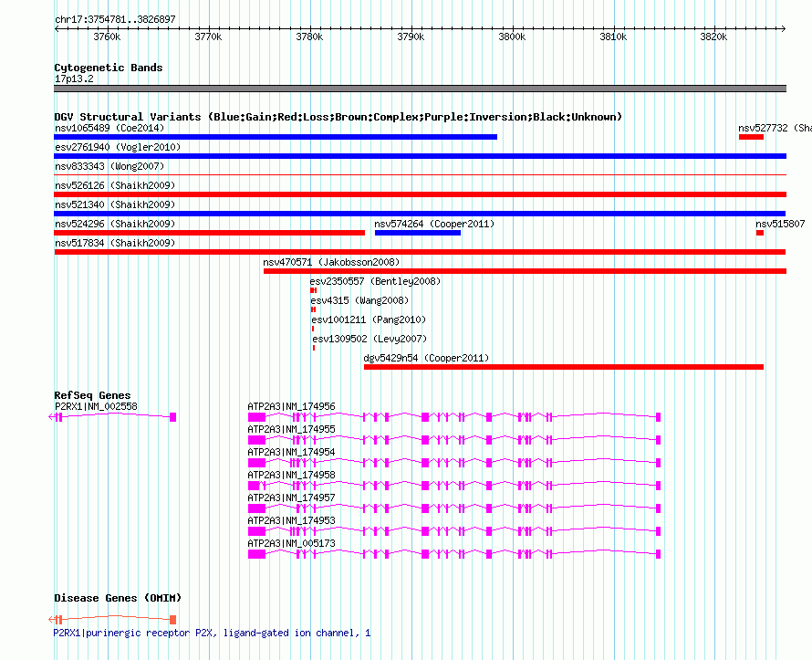Click the esv2350557 (Bentley2008) small red marker
The width and height of the screenshot is (812, 660).
coord(313,290)
